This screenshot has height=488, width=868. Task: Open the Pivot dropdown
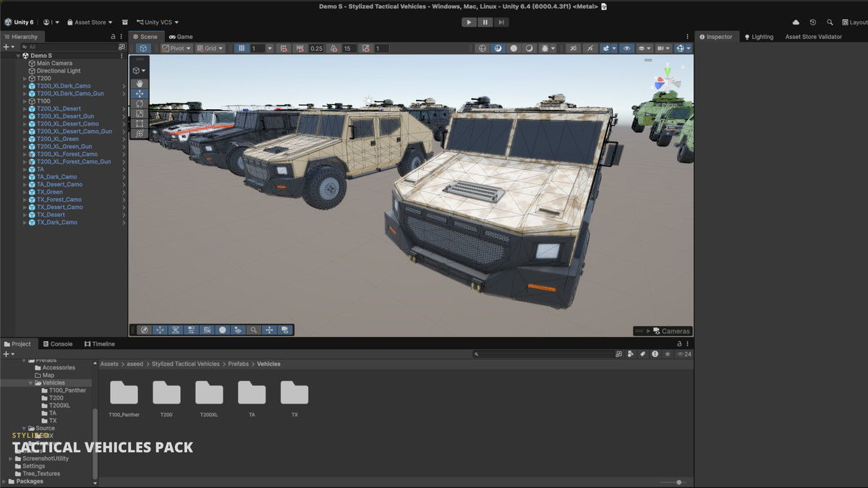(x=176, y=48)
